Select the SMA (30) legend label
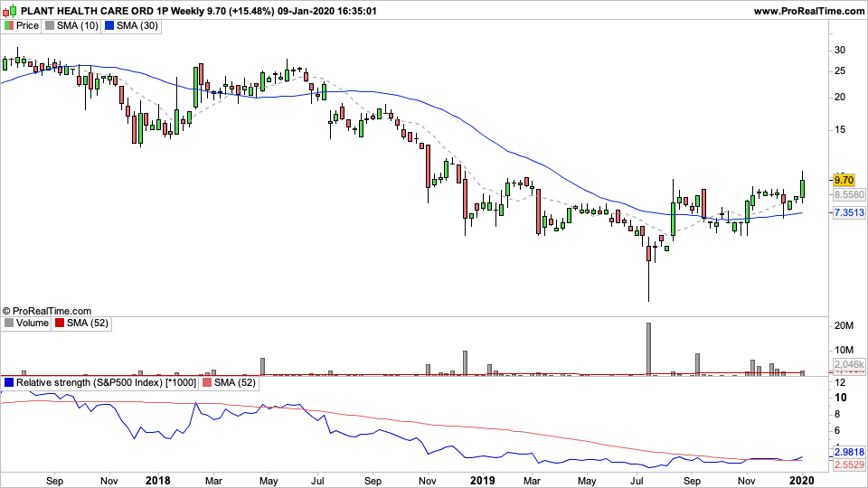 (x=137, y=25)
